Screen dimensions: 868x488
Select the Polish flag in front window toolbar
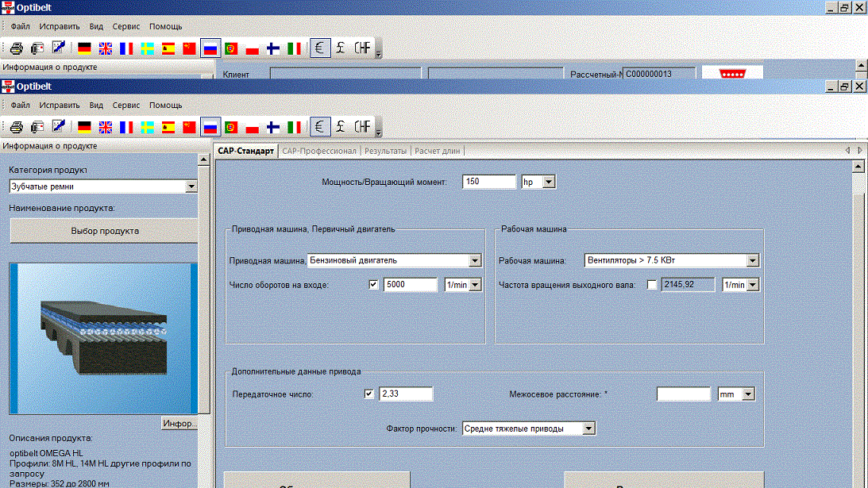(253, 127)
